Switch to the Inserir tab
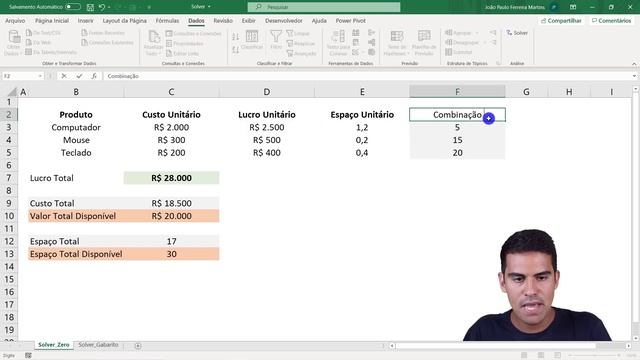Viewport: 640px width, 360px height. [x=85, y=20]
